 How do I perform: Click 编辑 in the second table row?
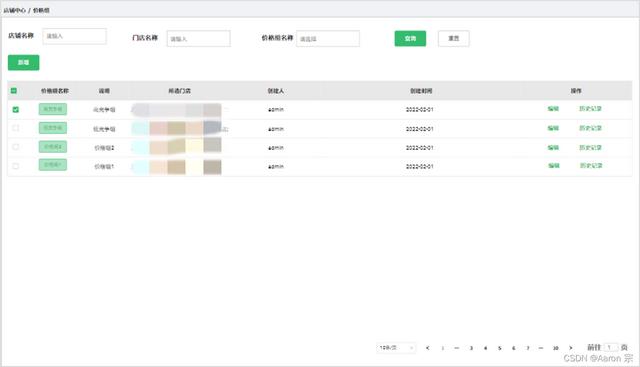point(553,128)
